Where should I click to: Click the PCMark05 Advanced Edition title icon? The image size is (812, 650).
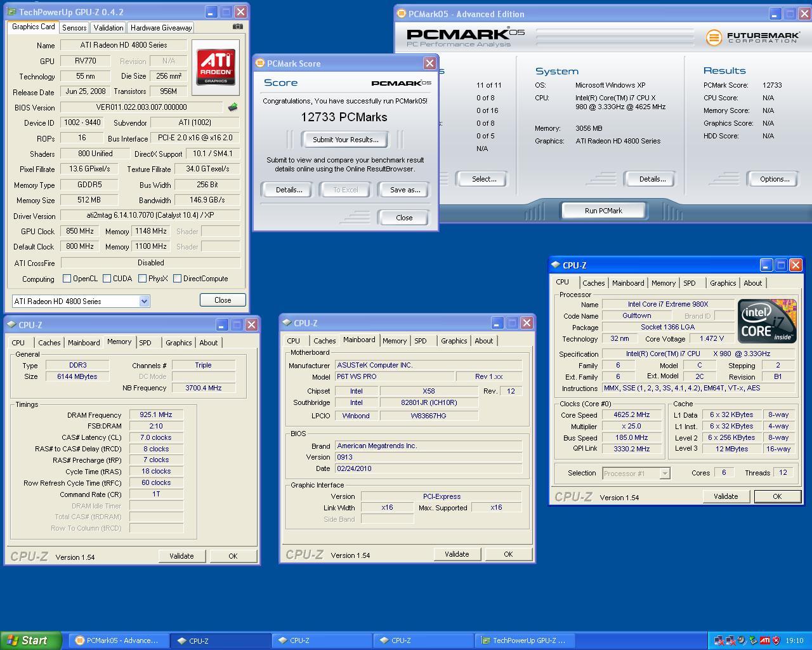(401, 14)
